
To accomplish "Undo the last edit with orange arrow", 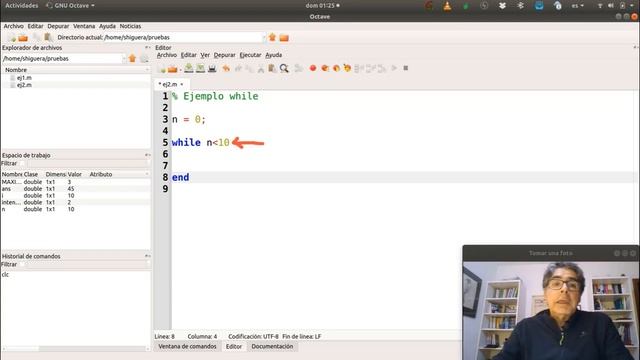I will tap(226, 69).
